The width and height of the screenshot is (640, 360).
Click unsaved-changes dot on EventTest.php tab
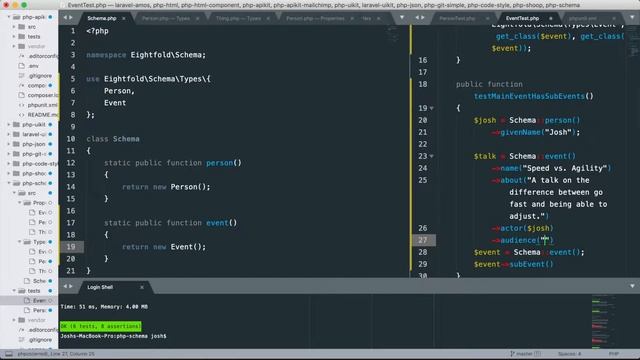[551, 18]
